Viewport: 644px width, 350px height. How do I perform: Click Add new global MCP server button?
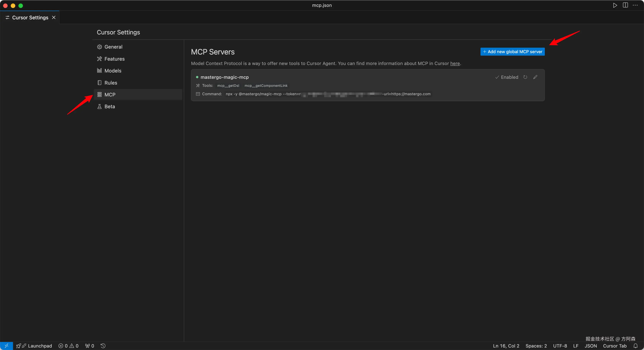click(x=512, y=52)
